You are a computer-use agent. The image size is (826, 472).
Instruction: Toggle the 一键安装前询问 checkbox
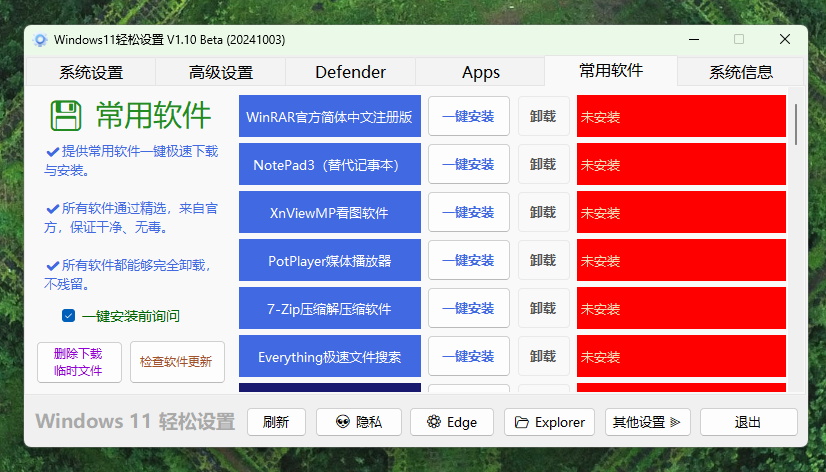coord(68,316)
